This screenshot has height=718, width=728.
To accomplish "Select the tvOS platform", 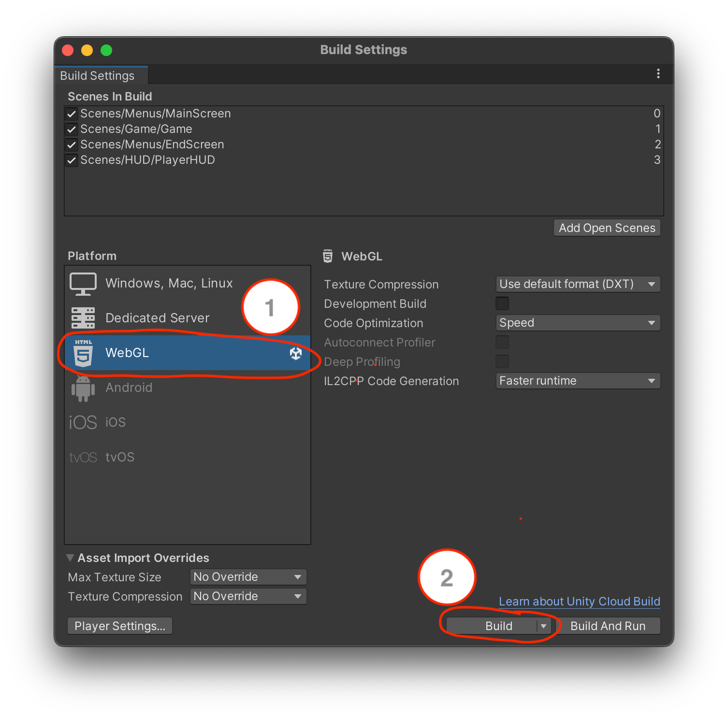I will pos(188,457).
